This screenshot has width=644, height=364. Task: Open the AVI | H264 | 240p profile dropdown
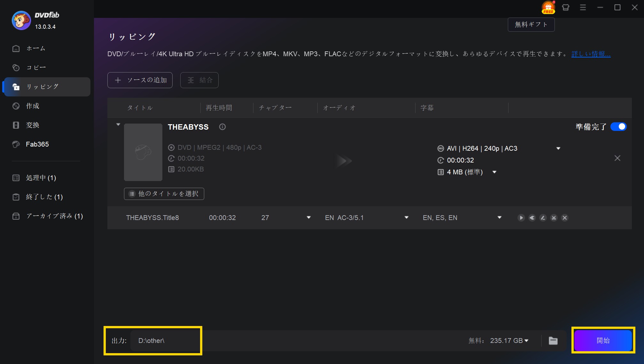(558, 148)
